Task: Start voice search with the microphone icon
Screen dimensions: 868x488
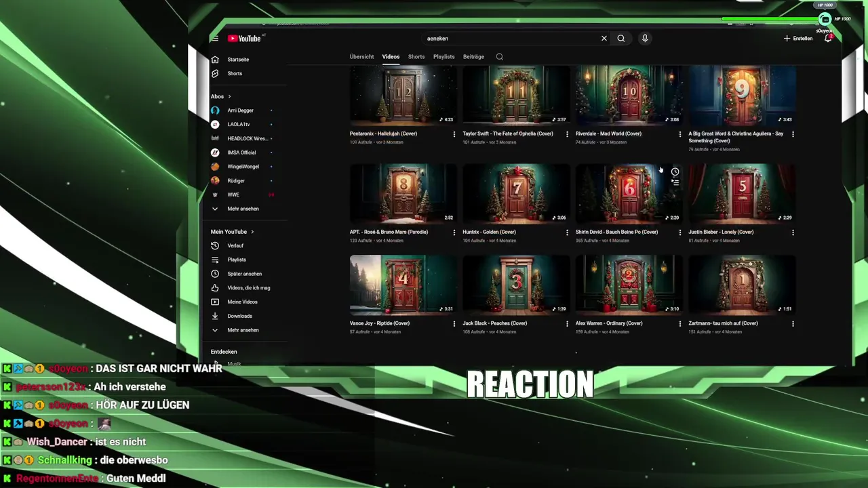Action: 645,39
